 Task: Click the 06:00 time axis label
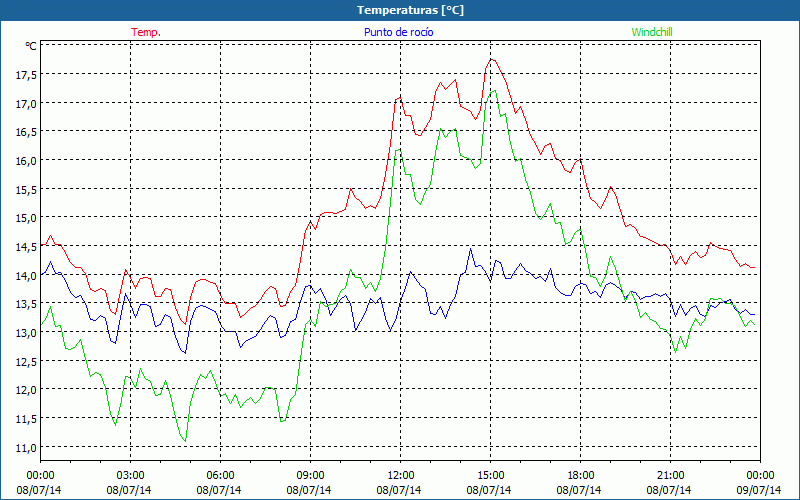click(220, 475)
